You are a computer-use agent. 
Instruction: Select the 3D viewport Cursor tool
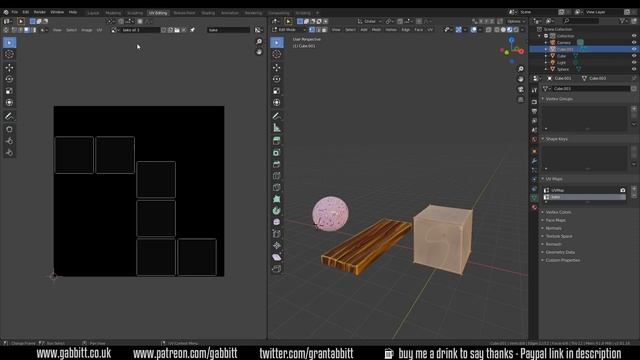point(277,54)
